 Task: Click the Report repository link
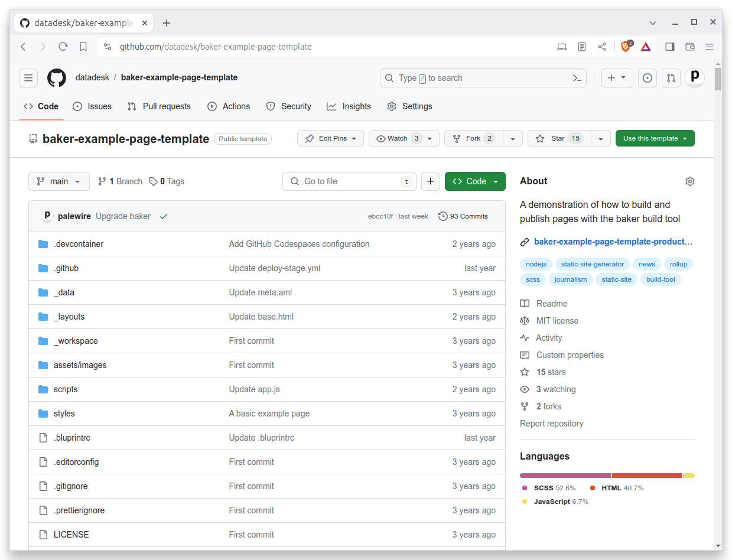(x=551, y=424)
